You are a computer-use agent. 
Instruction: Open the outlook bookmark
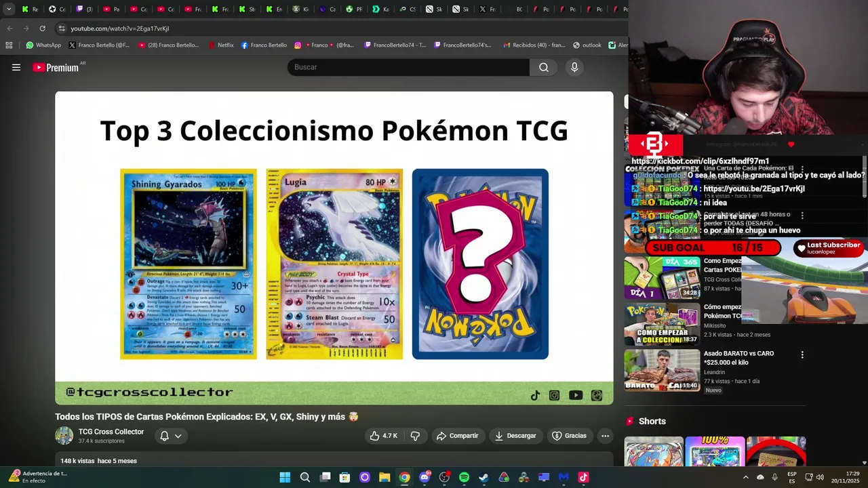pos(587,45)
